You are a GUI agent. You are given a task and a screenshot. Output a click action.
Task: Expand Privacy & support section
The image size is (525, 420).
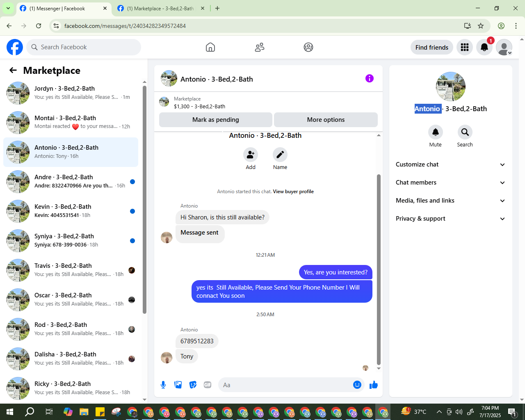450,219
